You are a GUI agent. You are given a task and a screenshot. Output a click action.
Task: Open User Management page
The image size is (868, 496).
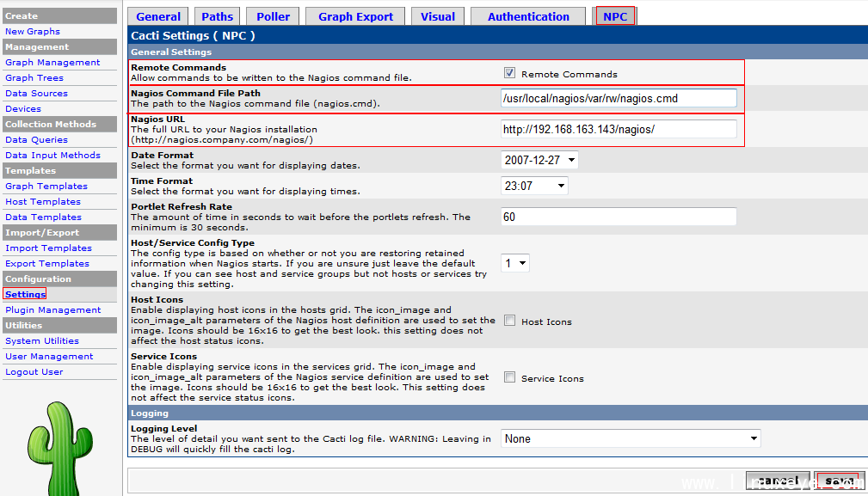(49, 357)
